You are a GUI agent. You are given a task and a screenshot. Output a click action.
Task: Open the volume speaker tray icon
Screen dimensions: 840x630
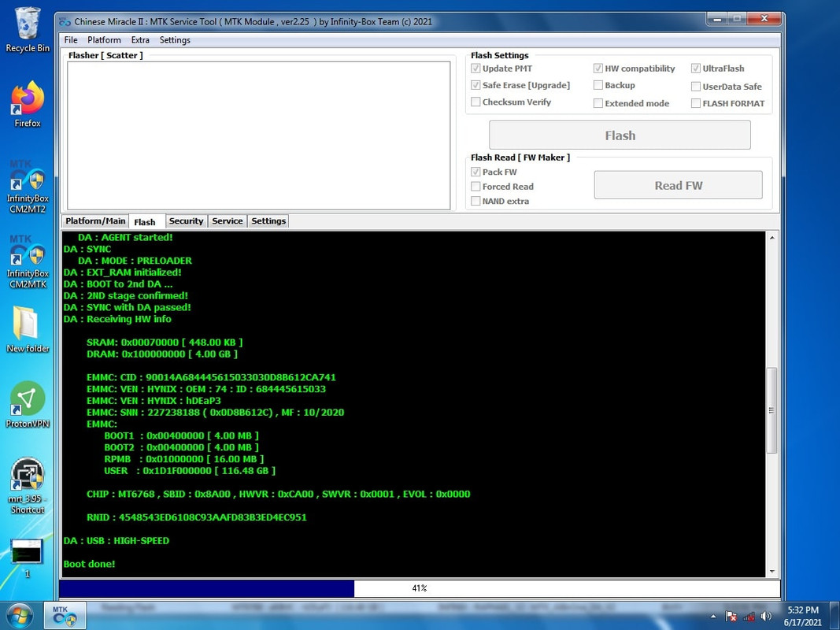tap(766, 617)
